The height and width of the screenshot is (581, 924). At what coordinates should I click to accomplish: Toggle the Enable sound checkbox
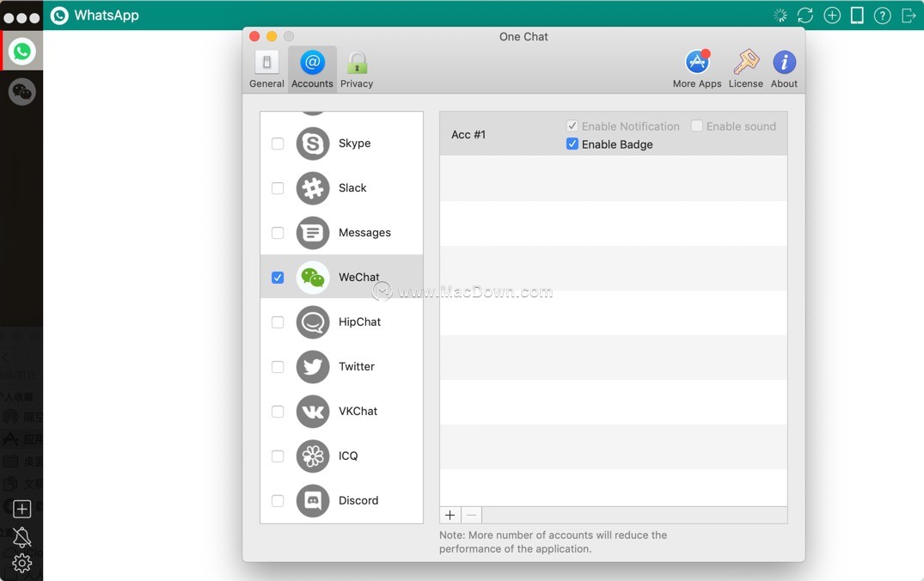tap(696, 125)
